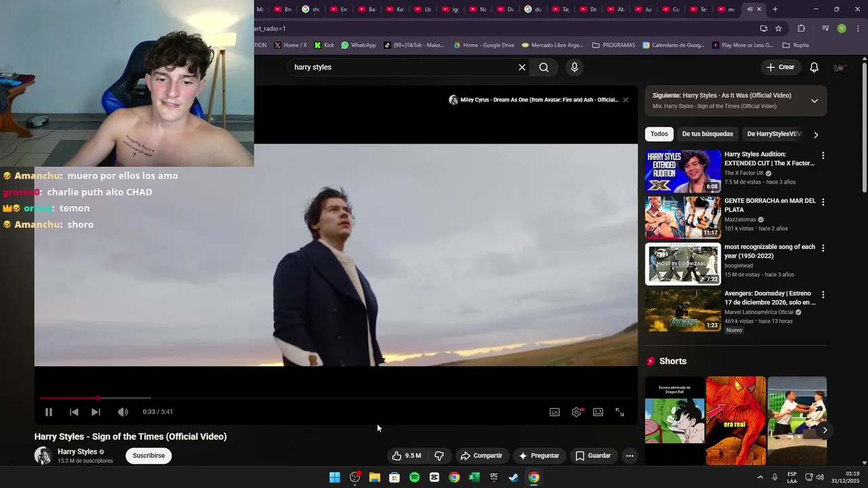The height and width of the screenshot is (488, 868).
Task: Open options for Avengers: Doomsday video
Action: (823, 295)
